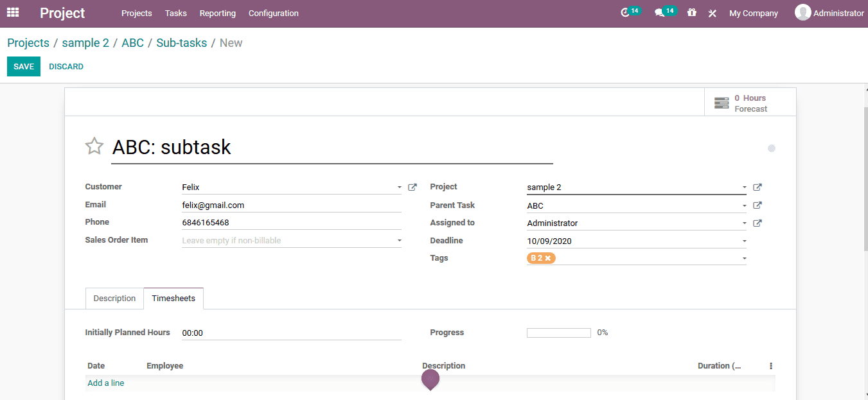Open the apps grid menu
This screenshot has width=868, height=400.
[x=12, y=12]
